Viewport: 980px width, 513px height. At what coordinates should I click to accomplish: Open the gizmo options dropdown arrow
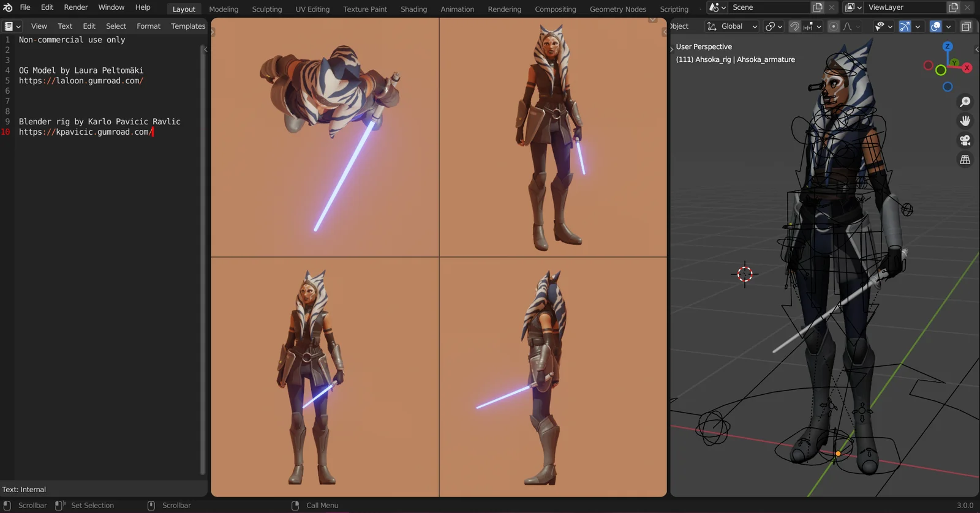(x=918, y=26)
